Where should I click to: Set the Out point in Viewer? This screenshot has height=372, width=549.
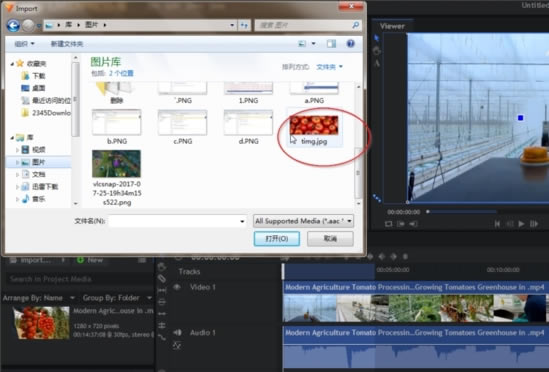pyautogui.click(x=414, y=224)
